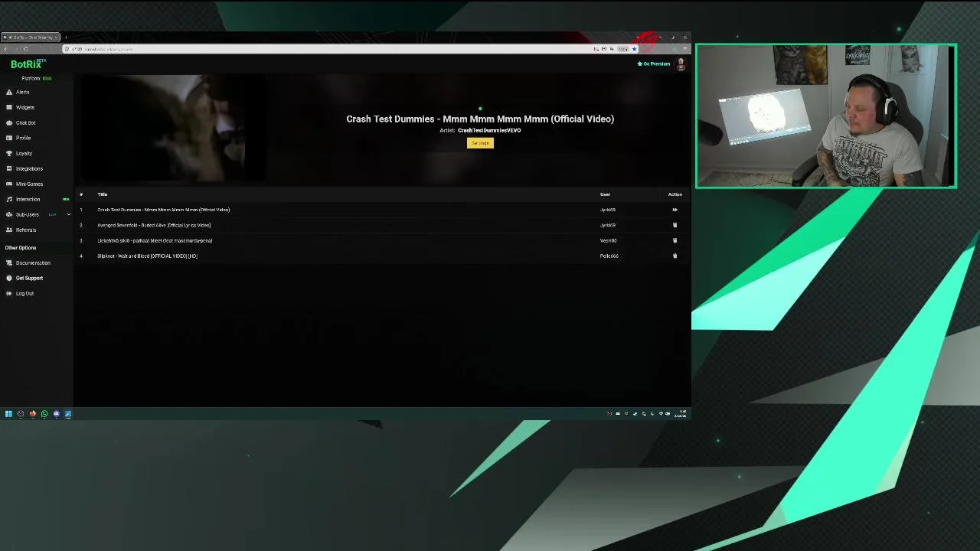Click user Pelle666 in the queue
This screenshot has height=551, width=980.
[609, 256]
